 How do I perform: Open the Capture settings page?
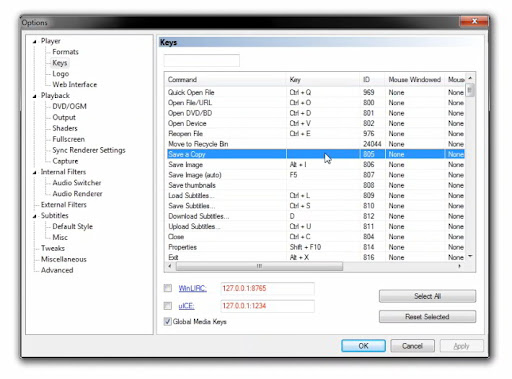65,161
